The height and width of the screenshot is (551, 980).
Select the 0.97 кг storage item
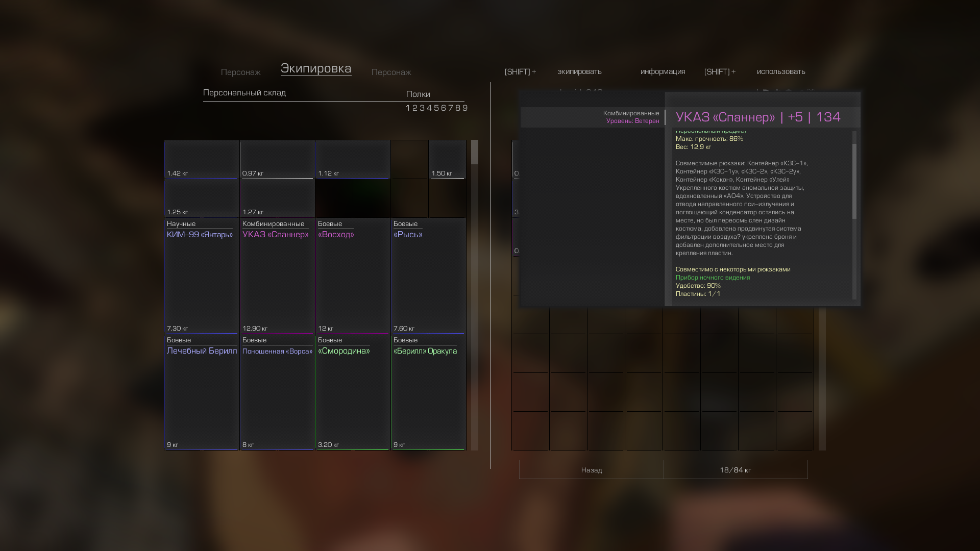(277, 160)
